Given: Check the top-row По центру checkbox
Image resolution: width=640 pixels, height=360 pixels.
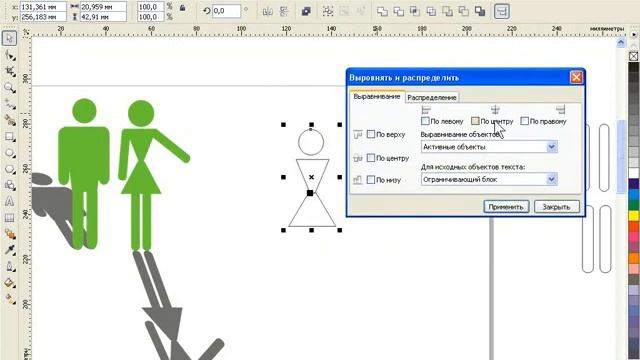Looking at the screenshot, I should coord(475,121).
